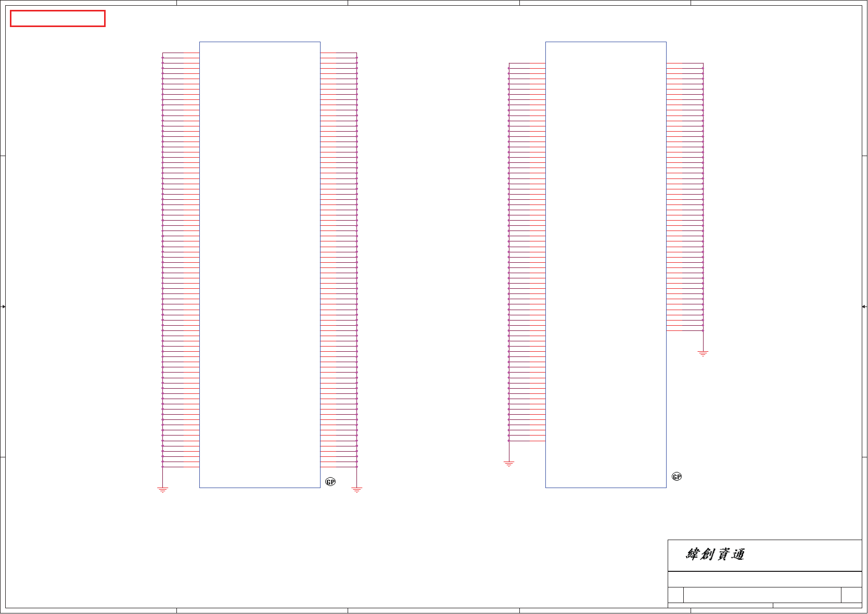
Task: Select the left blue-outlined component body
Action: [260, 265]
